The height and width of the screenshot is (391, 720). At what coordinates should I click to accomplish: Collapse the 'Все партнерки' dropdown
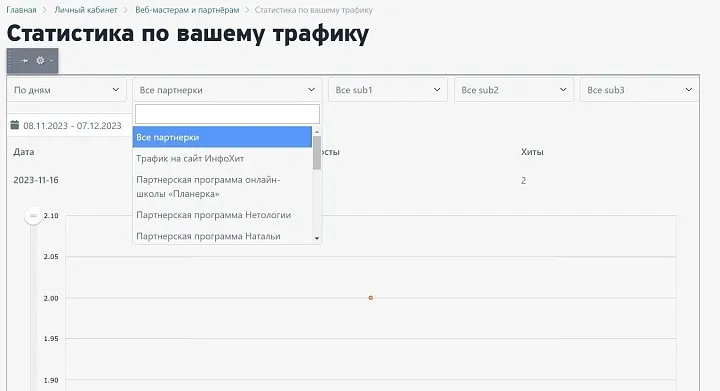(x=227, y=90)
